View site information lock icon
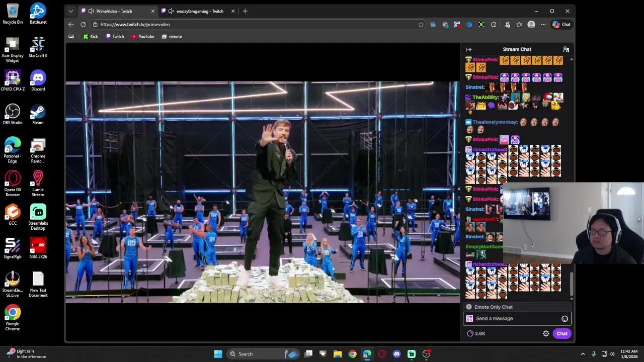Image resolution: width=644 pixels, height=362 pixels. 95,24
